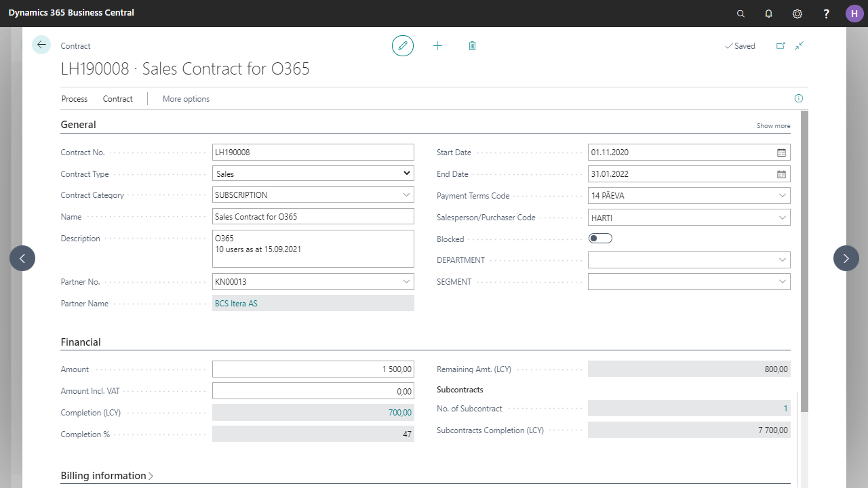Open the notifications bell
The height and width of the screenshot is (488, 868).
768,14
